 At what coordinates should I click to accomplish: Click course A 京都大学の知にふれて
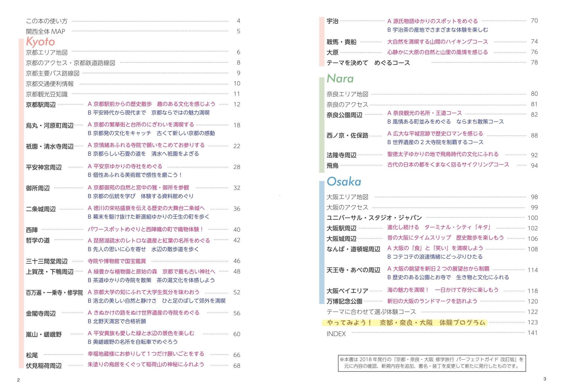(144, 292)
